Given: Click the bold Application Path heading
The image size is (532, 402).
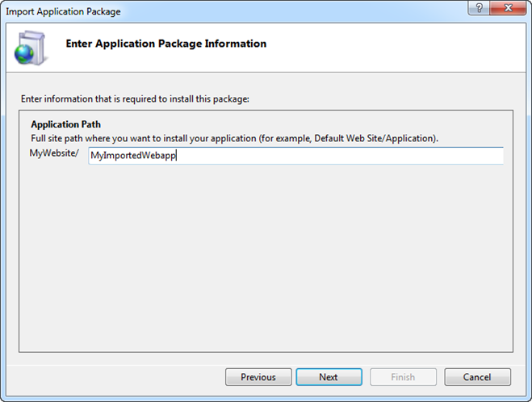Looking at the screenshot, I should [65, 125].
